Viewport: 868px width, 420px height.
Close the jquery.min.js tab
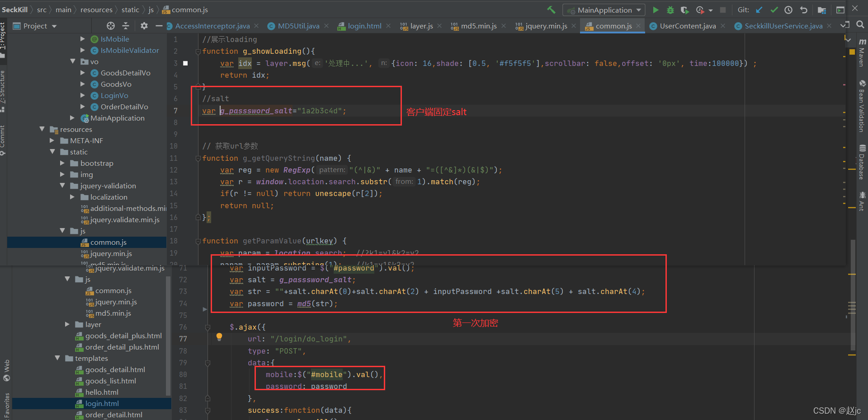tap(574, 26)
